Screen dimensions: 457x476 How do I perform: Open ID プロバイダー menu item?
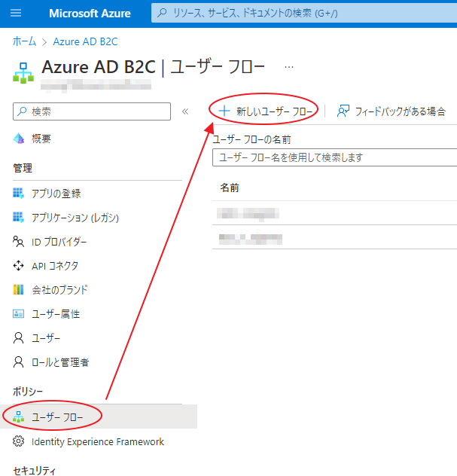click(59, 242)
